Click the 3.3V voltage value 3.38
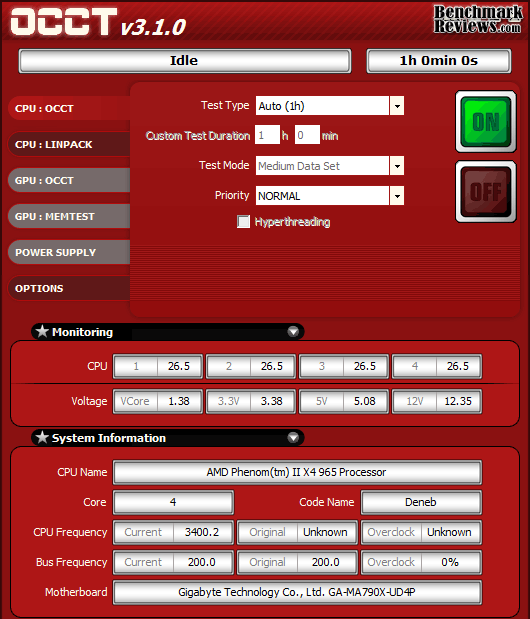Image resolution: width=530 pixels, height=619 pixels. [272, 401]
